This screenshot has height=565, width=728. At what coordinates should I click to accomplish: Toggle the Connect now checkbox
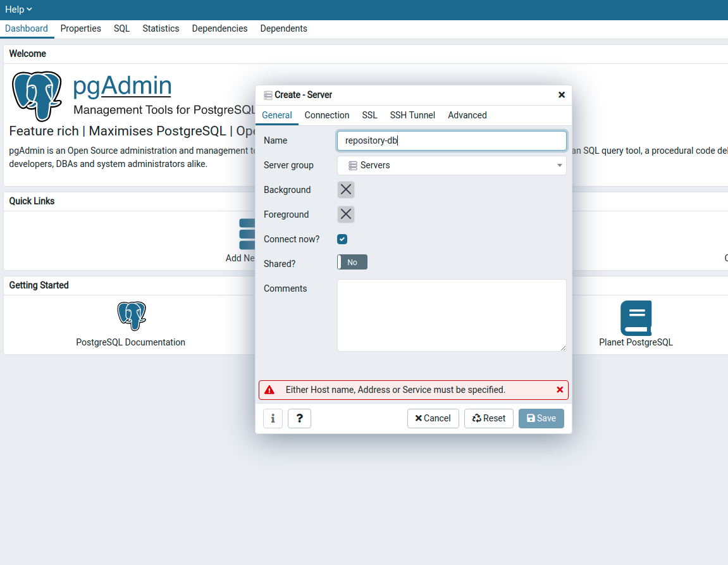342,239
